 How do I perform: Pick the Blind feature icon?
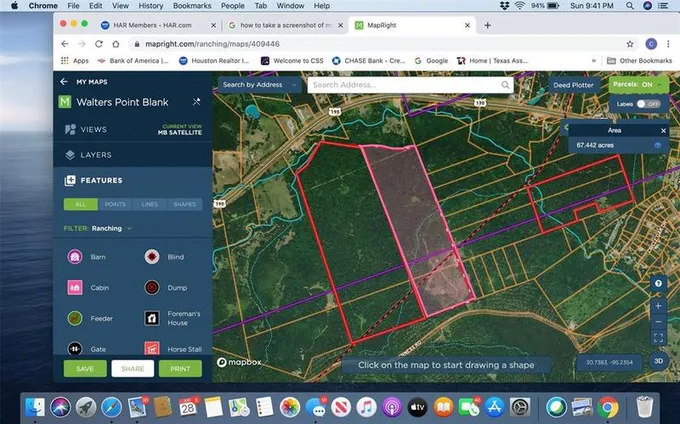pyautogui.click(x=152, y=257)
